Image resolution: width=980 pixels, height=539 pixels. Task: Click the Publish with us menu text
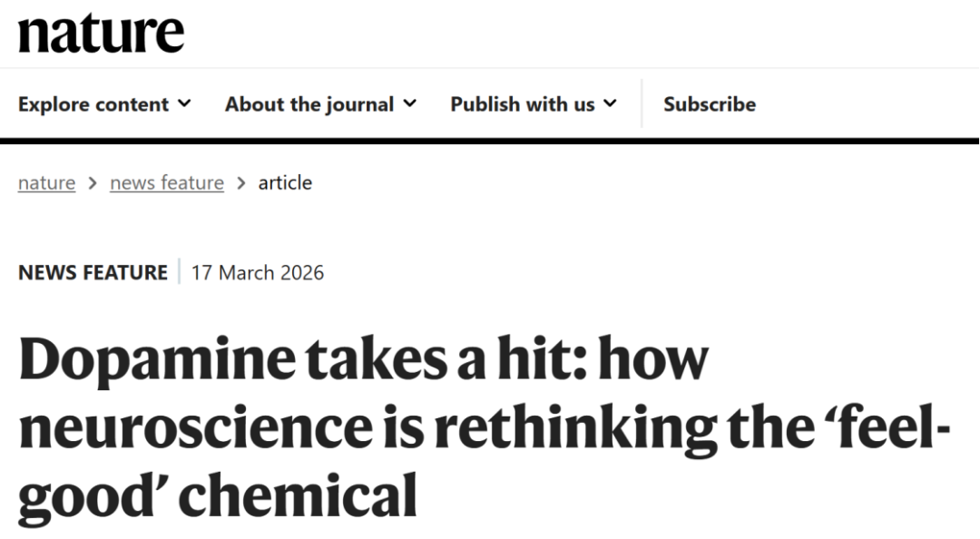point(522,104)
